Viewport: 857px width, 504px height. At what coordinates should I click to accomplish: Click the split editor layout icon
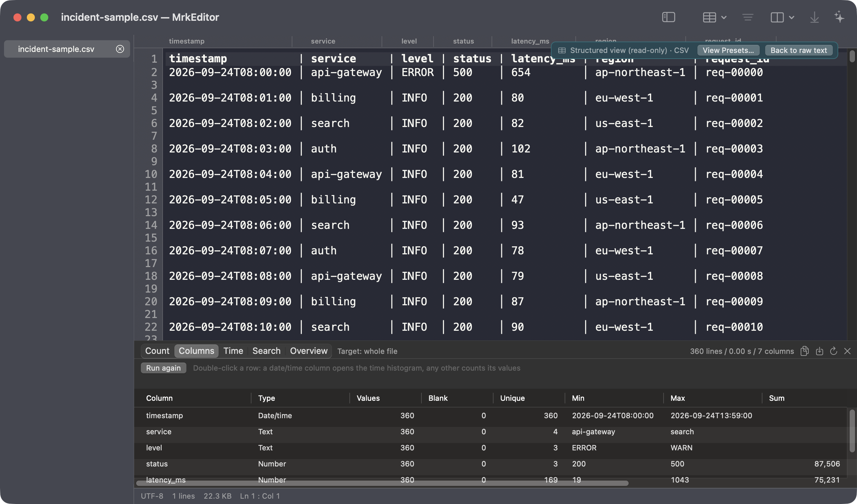pyautogui.click(x=777, y=17)
